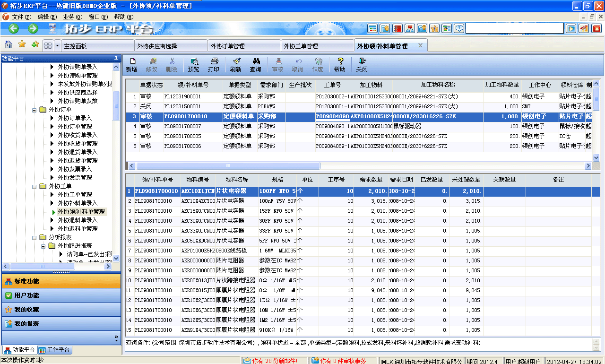
Task: Click the 删除 (Delete) toolbar icon
Action: click(173, 64)
